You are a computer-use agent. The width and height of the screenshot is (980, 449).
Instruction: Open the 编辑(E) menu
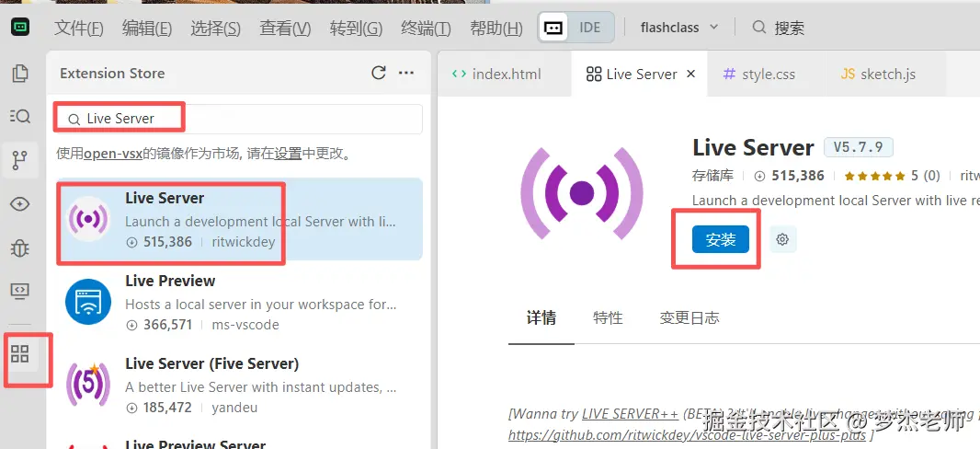[147, 28]
